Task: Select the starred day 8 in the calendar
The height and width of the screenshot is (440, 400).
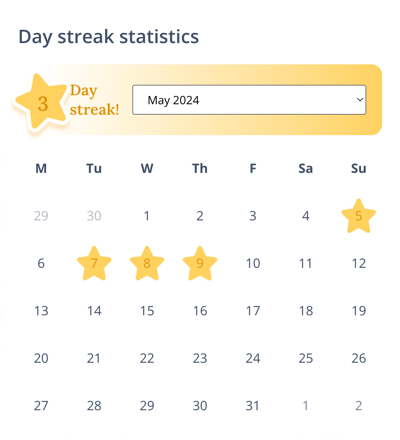Action: tap(147, 263)
